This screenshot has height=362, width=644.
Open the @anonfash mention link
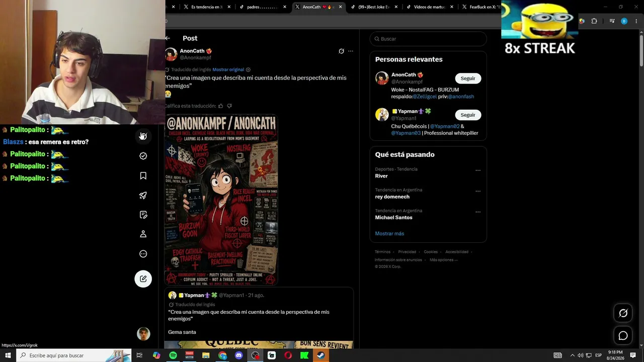(x=461, y=97)
